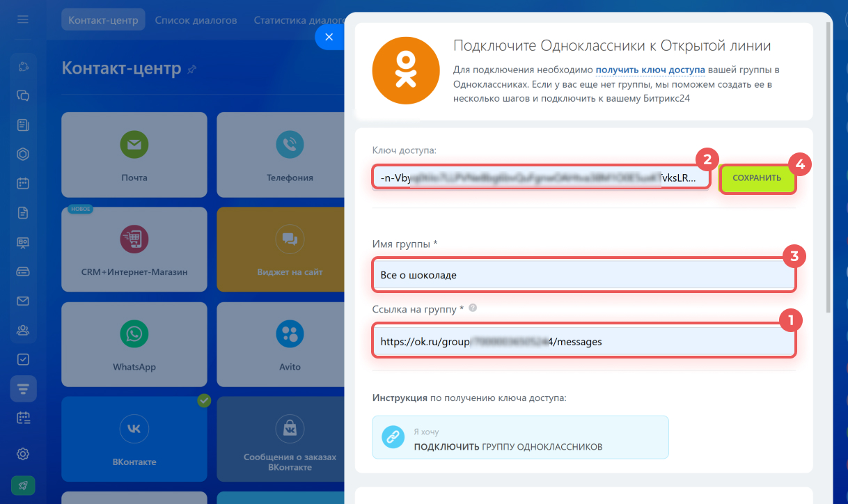Switch to the Список диалогов tab
The image size is (848, 504).
(x=196, y=20)
